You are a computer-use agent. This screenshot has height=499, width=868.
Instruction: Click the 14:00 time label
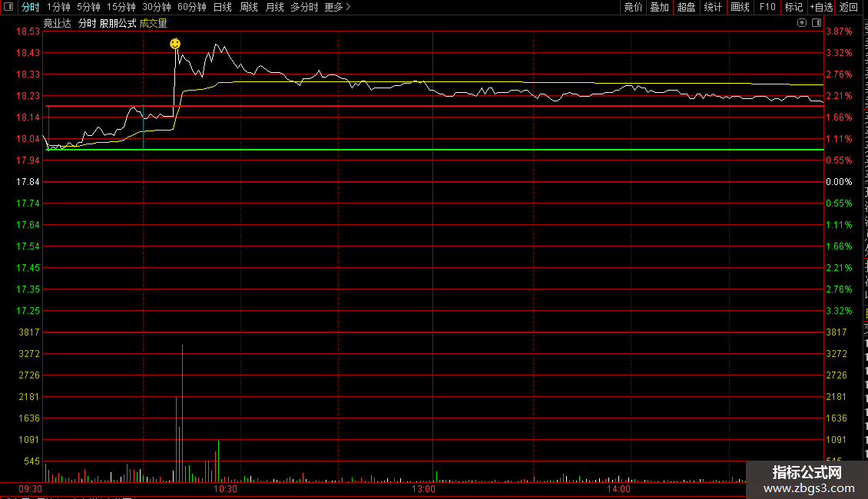click(x=618, y=489)
